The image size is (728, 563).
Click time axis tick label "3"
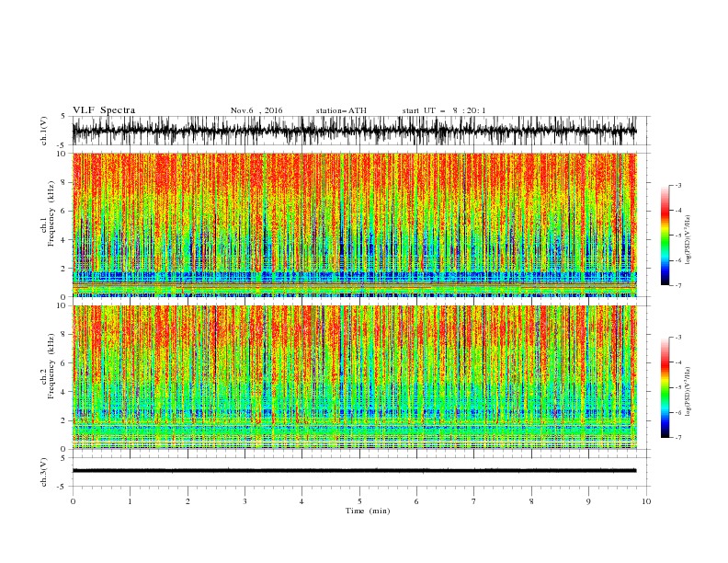[245, 501]
